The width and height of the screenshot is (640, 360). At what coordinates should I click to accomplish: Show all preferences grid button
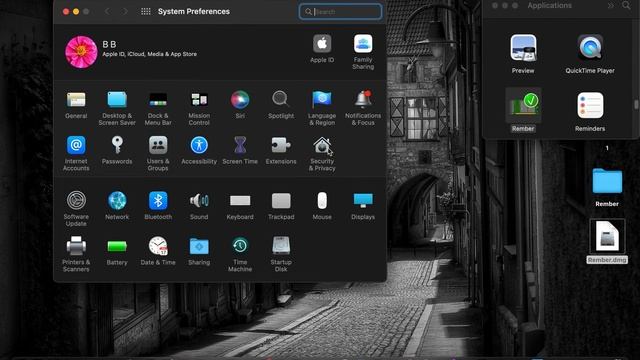click(145, 11)
